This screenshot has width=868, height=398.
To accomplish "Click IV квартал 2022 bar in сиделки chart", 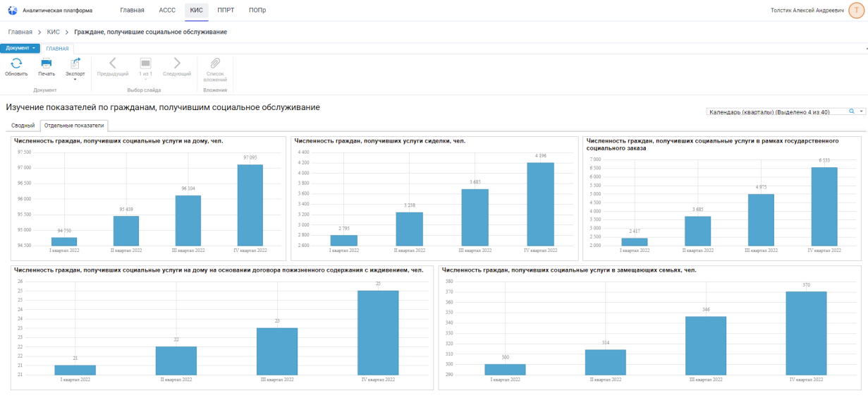I will [x=540, y=204].
